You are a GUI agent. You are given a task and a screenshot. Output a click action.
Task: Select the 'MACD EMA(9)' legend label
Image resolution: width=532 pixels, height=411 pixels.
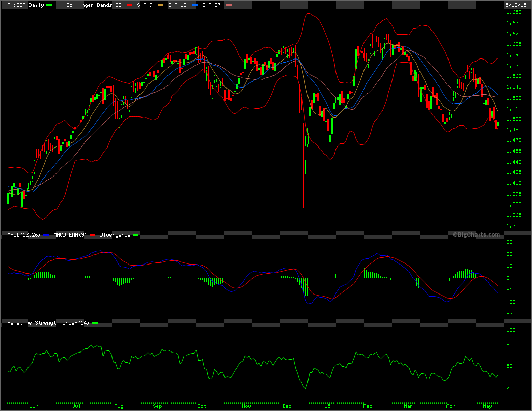70,234
